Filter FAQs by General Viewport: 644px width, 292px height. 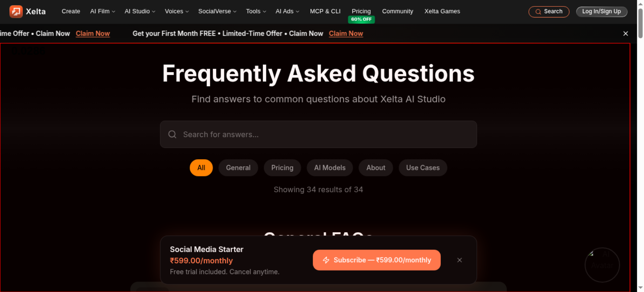238,168
